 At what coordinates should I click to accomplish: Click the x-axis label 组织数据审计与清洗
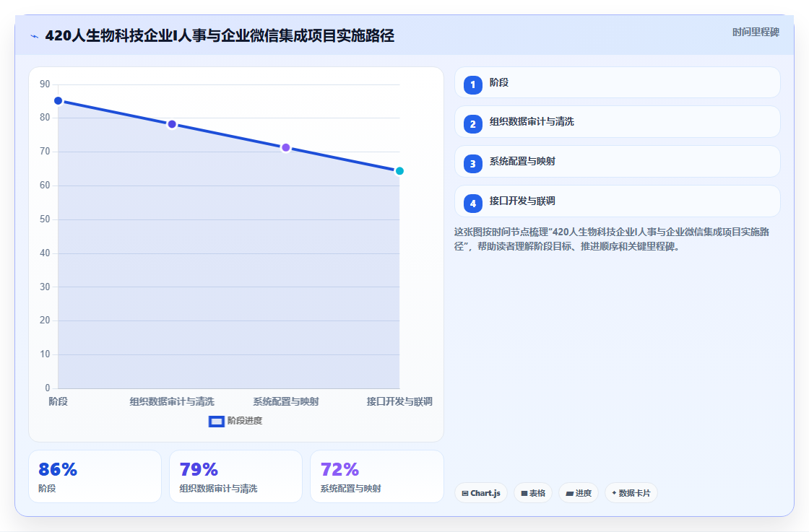tap(172, 401)
